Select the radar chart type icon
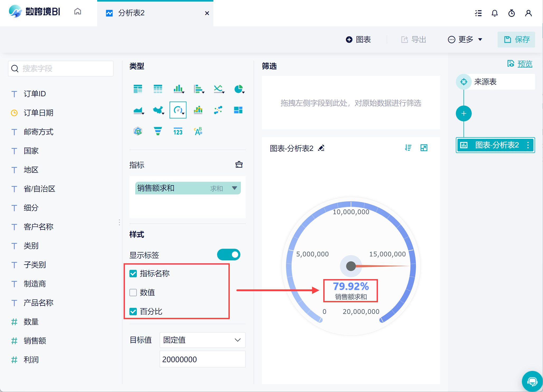The image size is (543, 392). pos(138,131)
